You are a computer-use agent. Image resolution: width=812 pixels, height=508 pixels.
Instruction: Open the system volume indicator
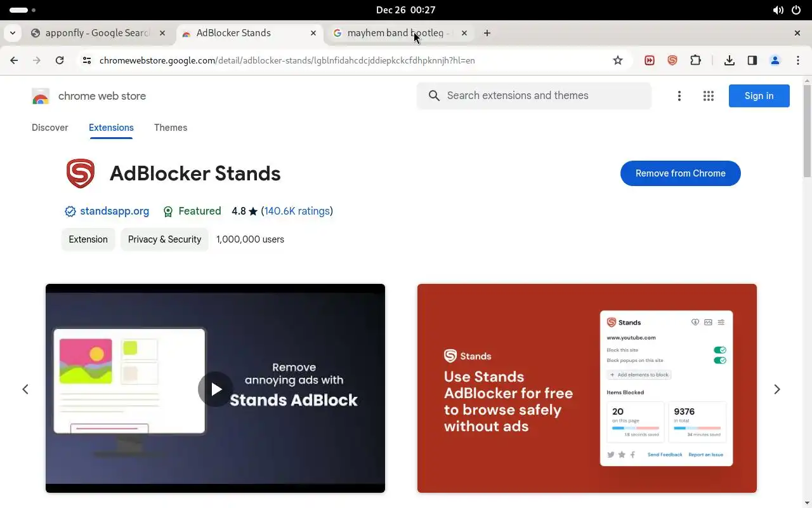click(778, 10)
